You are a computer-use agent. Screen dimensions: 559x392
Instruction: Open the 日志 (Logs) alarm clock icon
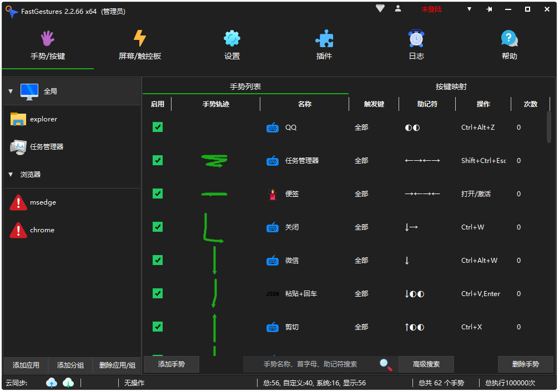(416, 39)
